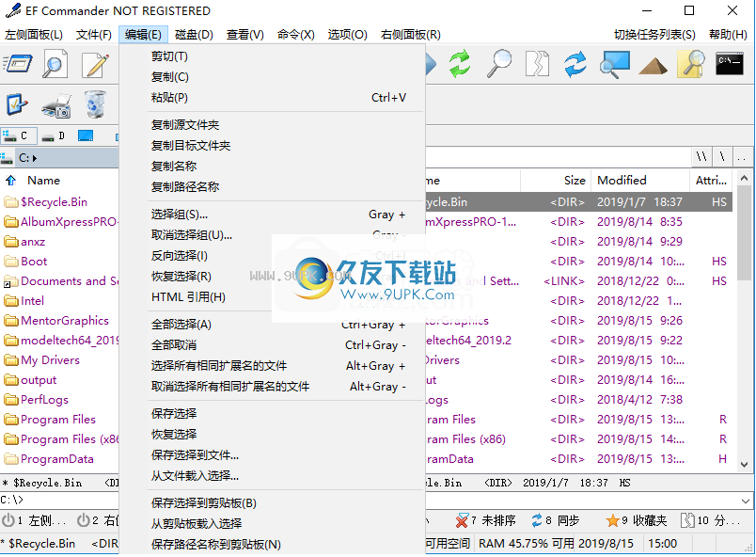The width and height of the screenshot is (756, 557).
Task: Select 复制源文件夹 menu entry
Action: point(273,125)
